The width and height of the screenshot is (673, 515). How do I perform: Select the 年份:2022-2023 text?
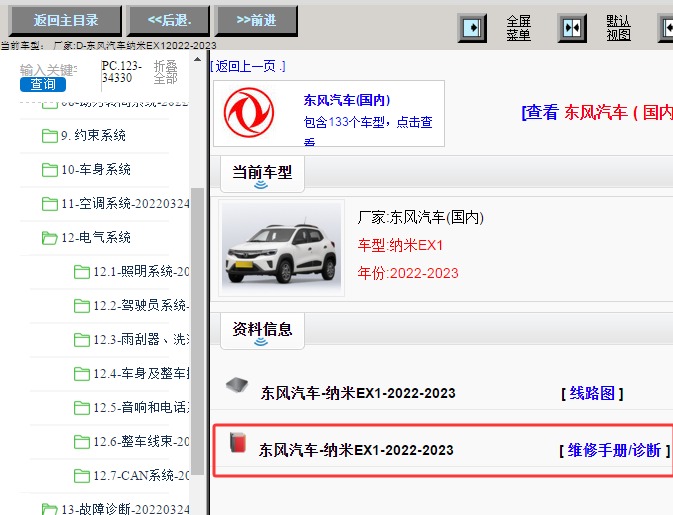click(x=408, y=273)
